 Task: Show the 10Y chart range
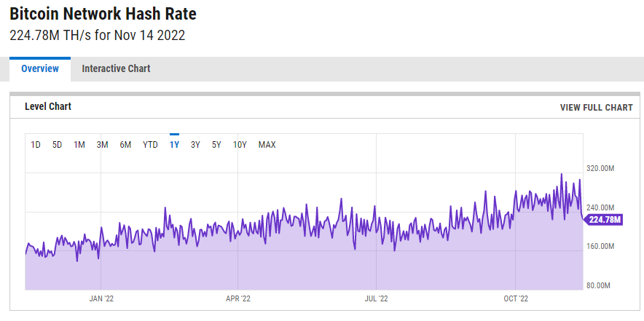tap(240, 145)
